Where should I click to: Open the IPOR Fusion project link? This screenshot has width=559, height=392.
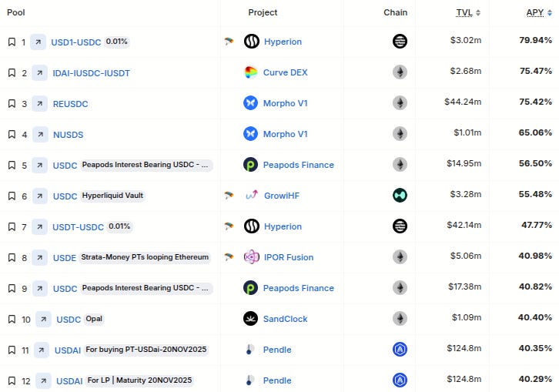[289, 257]
